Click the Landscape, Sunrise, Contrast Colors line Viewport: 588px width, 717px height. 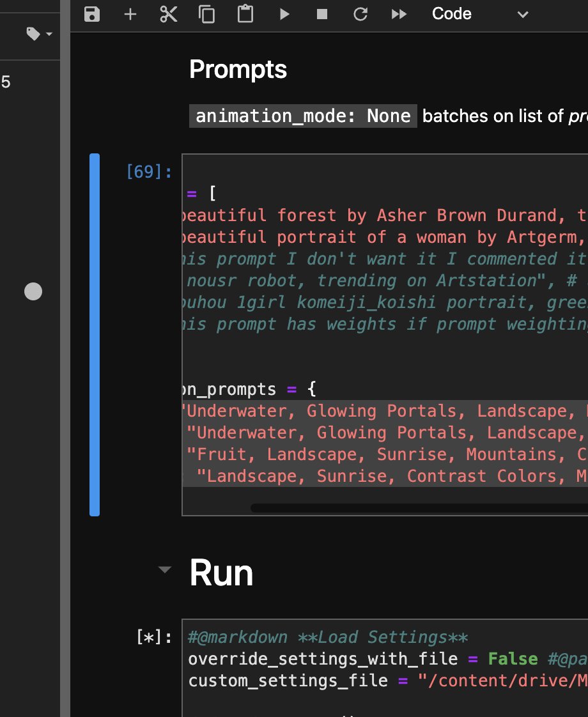(x=385, y=476)
